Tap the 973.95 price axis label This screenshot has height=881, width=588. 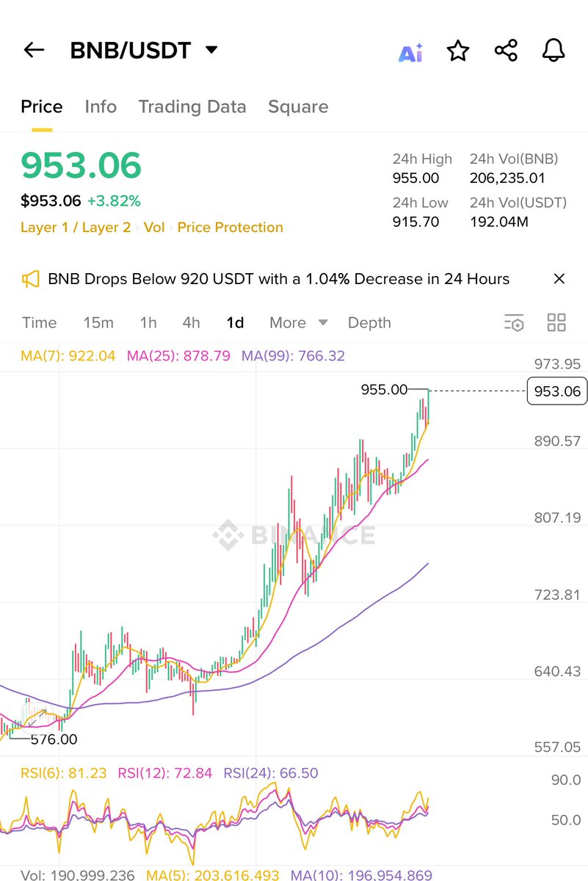558,364
